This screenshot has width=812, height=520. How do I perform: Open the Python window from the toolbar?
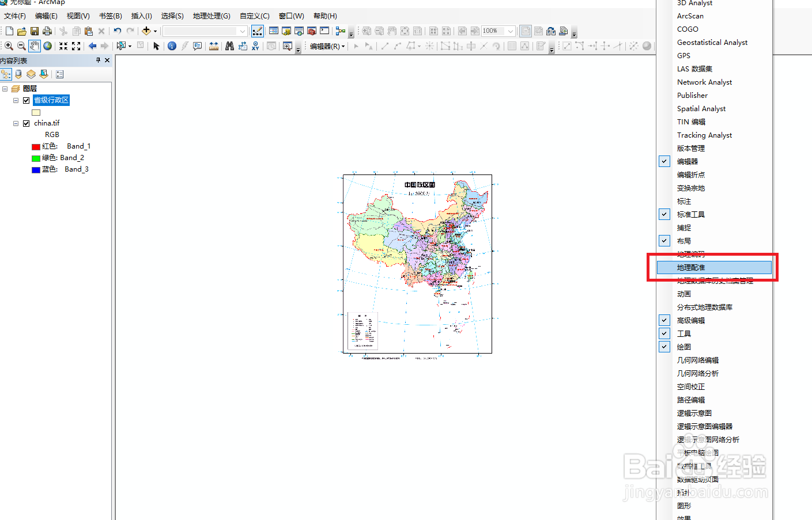[x=324, y=31]
